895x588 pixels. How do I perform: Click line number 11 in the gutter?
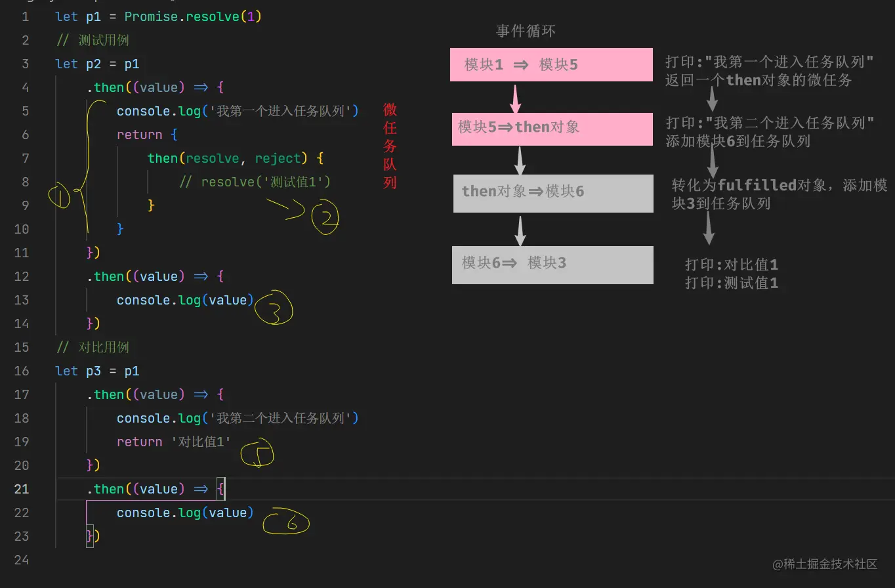tap(22, 253)
